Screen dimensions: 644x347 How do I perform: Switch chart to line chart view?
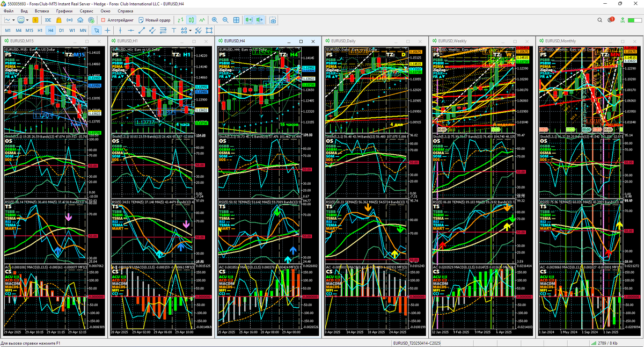202,20
